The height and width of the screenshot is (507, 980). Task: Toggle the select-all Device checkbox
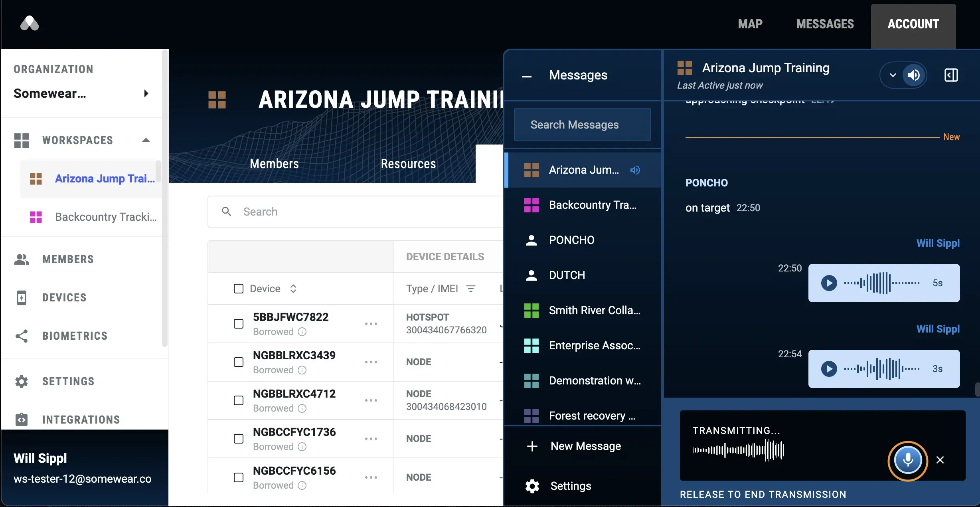pos(239,289)
